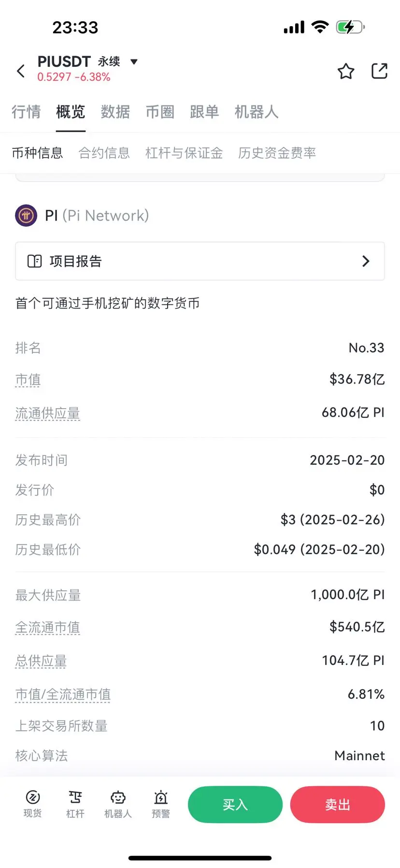Select the 杠杆与保证金 sub-tab
The height and width of the screenshot is (868, 400).
click(x=184, y=153)
